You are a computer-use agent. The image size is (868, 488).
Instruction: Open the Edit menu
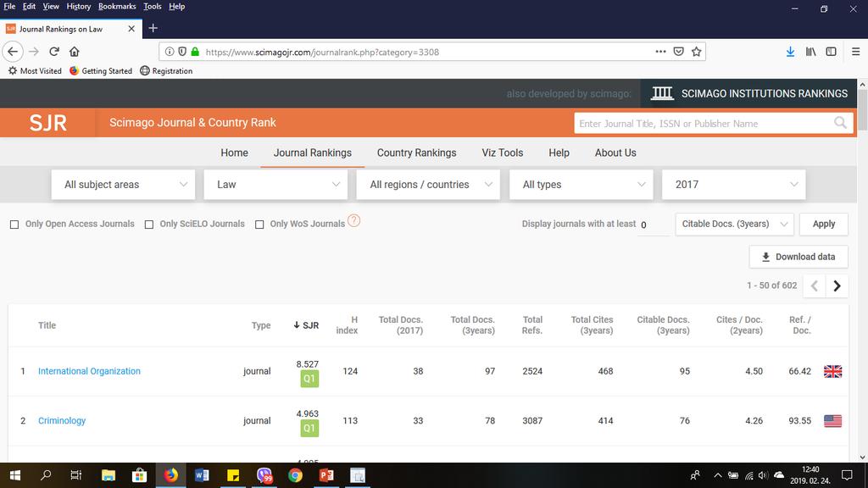pyautogui.click(x=29, y=7)
